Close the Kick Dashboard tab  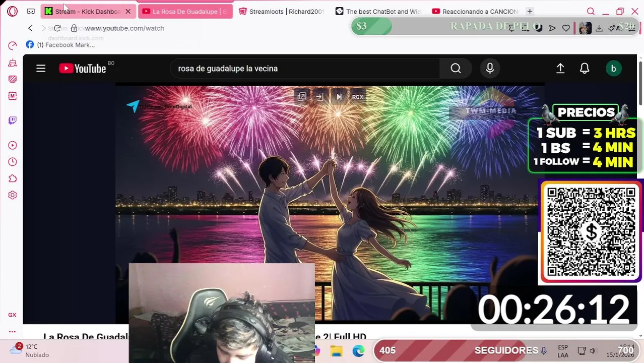coord(128,11)
